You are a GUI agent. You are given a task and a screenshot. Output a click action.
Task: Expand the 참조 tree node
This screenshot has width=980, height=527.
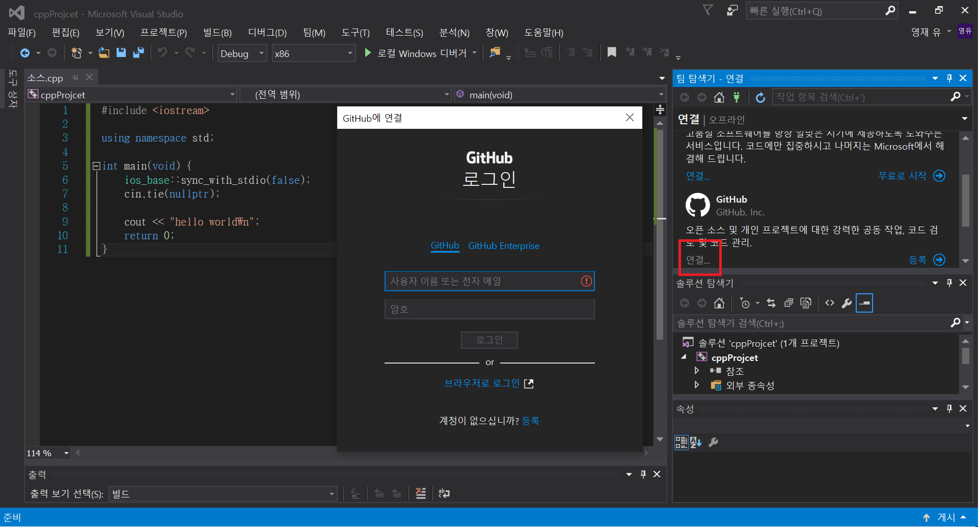[x=696, y=371]
